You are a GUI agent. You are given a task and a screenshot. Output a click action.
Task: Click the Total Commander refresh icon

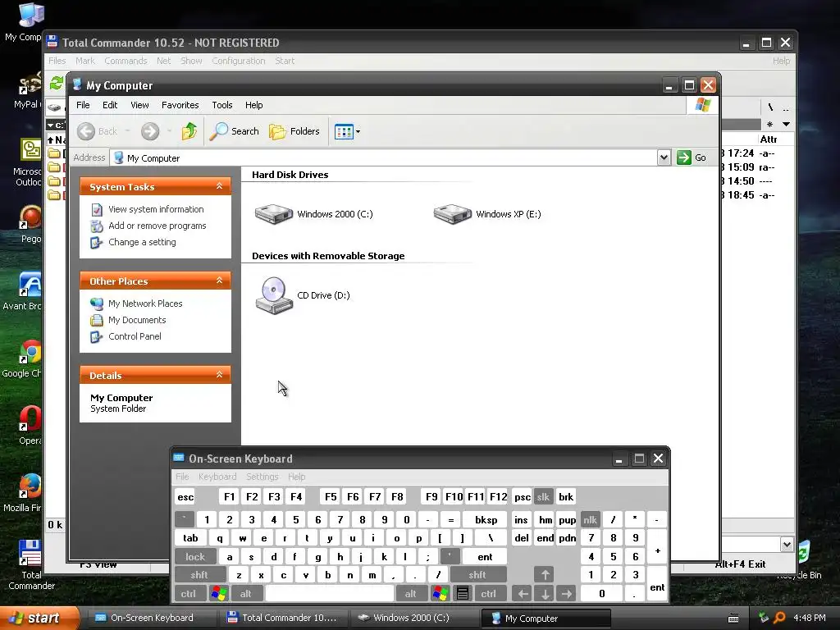[x=57, y=84]
